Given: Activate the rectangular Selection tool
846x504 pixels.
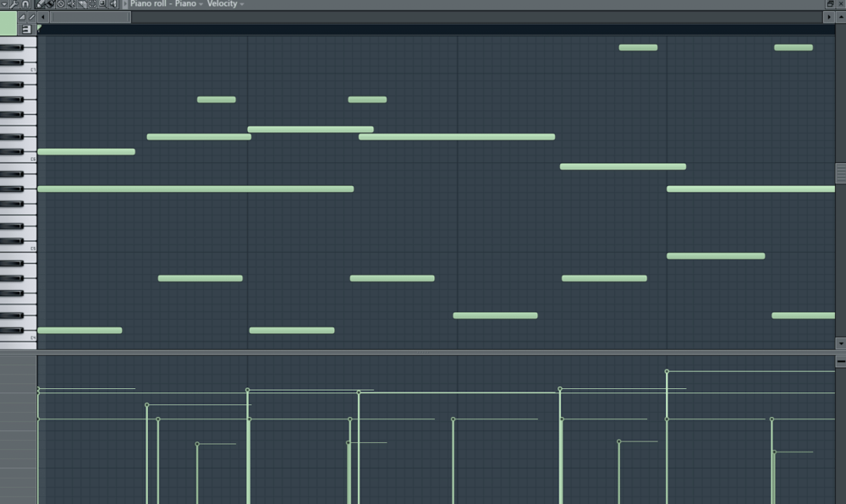Looking at the screenshot, I should tap(93, 4).
